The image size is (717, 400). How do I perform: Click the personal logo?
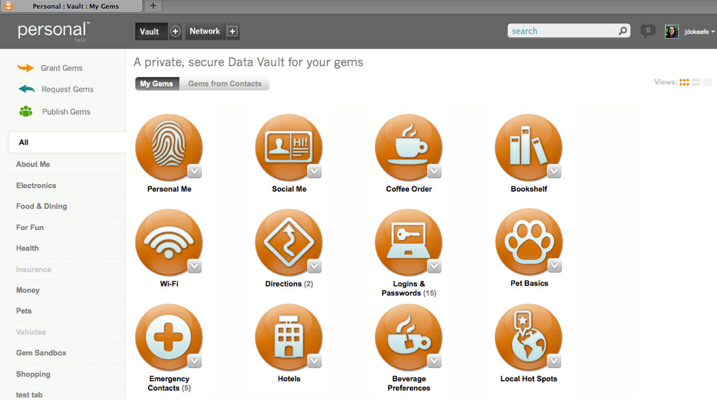coord(54,31)
